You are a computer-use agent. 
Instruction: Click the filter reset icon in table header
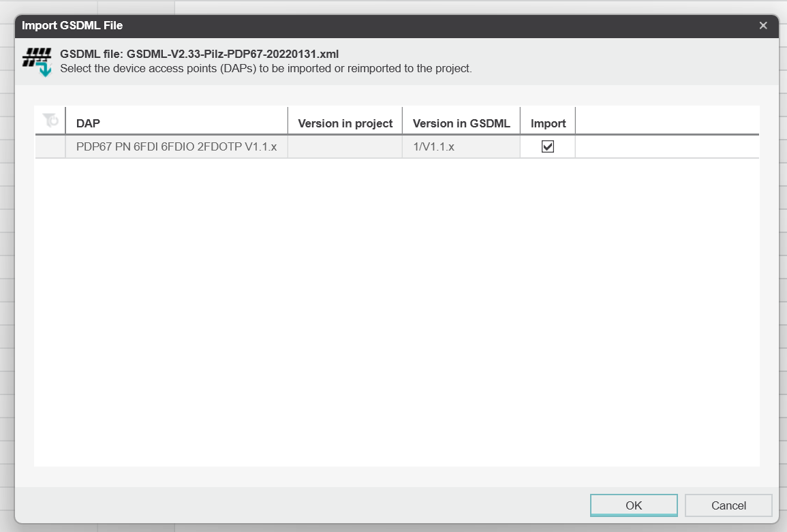(x=50, y=121)
